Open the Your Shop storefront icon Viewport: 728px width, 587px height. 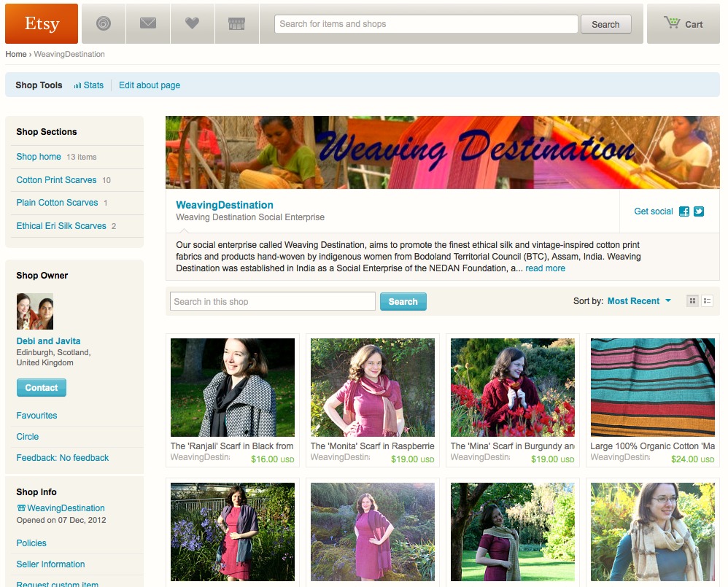(x=237, y=23)
